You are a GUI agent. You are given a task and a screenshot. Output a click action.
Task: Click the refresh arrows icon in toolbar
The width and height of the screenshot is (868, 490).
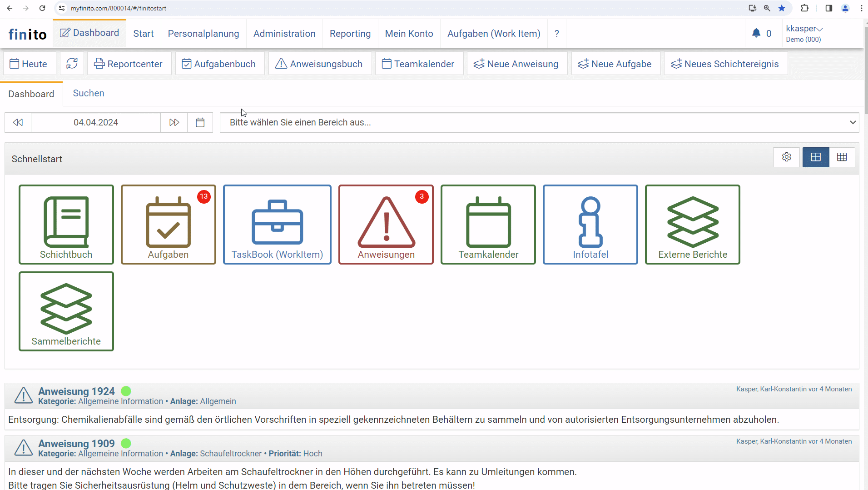tap(72, 64)
